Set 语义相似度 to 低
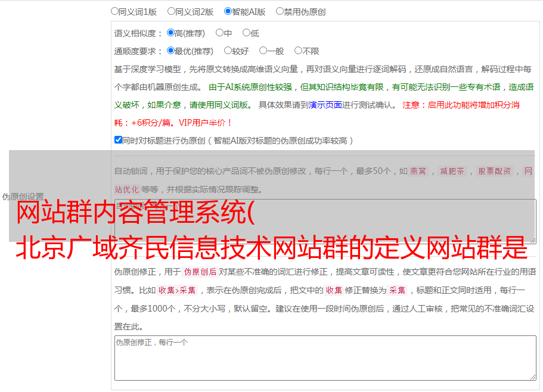 click(x=246, y=33)
